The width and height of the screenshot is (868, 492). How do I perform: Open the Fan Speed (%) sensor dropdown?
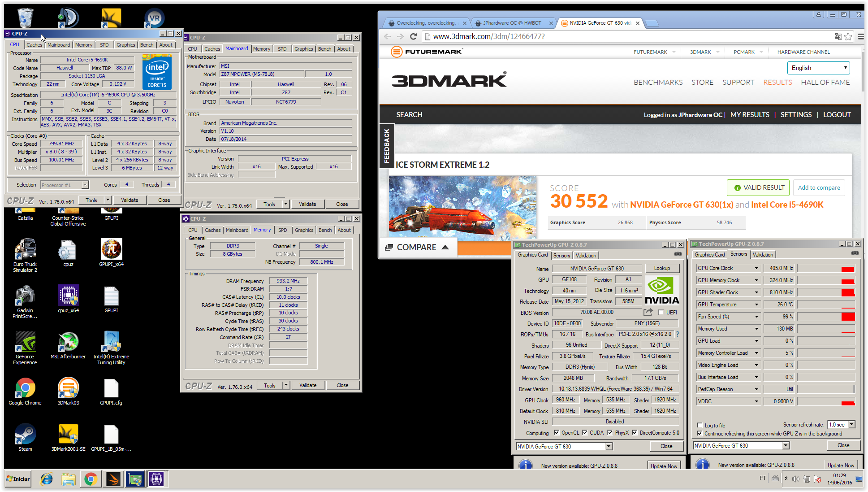[756, 317]
